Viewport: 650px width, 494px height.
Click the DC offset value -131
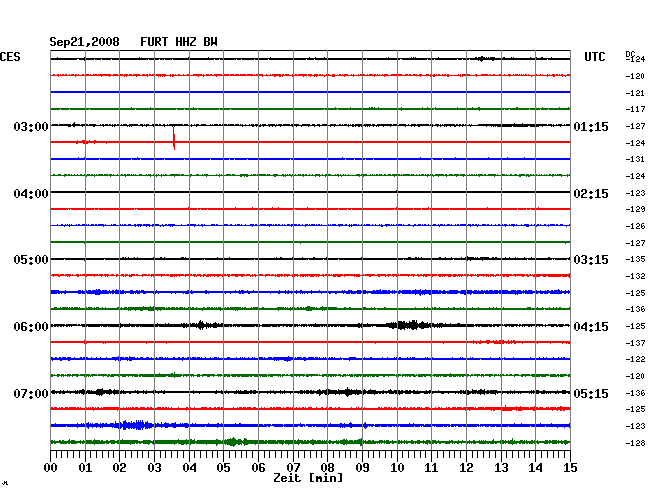[635, 159]
